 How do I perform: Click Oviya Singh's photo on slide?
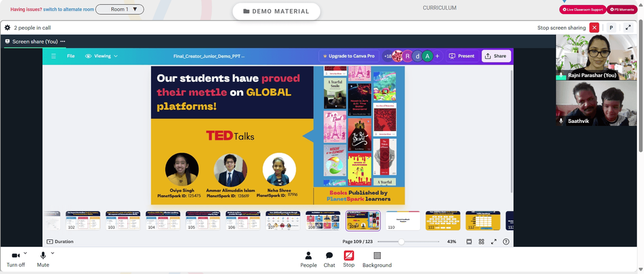pyautogui.click(x=182, y=169)
